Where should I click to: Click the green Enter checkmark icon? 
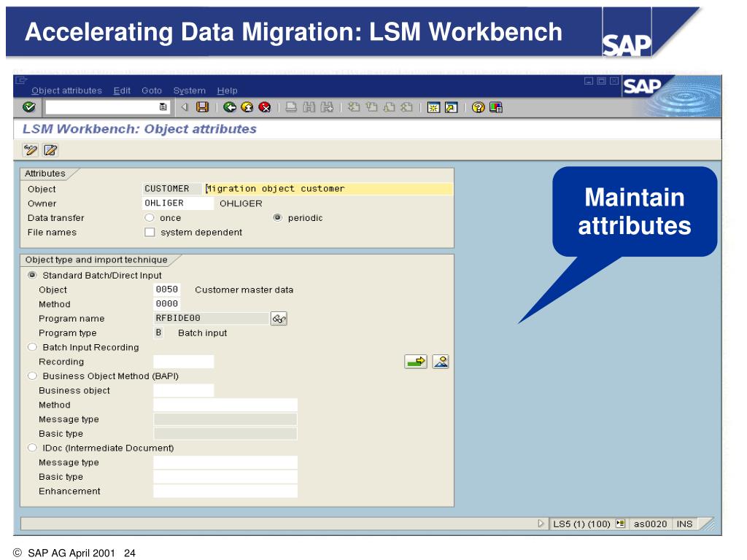[29, 107]
